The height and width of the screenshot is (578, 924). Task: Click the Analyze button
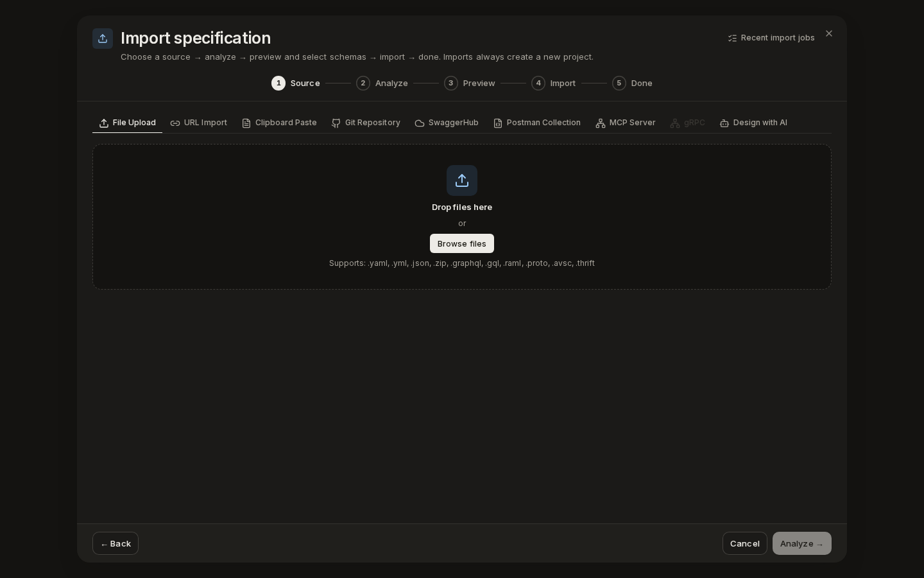tap(802, 543)
